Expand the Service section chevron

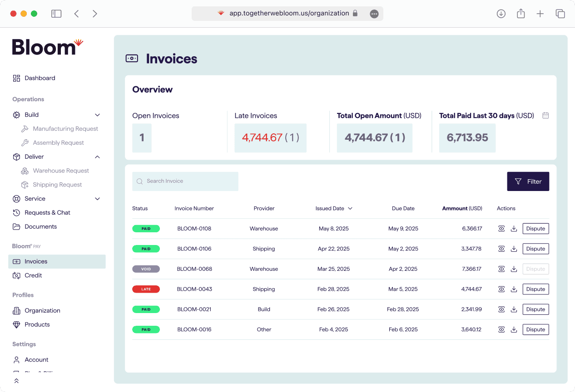pos(97,199)
